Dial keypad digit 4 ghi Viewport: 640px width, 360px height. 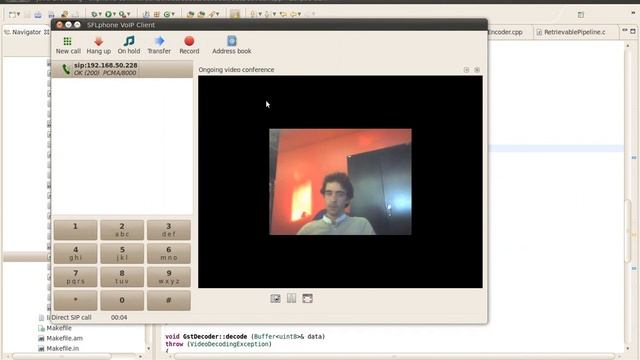(76, 253)
